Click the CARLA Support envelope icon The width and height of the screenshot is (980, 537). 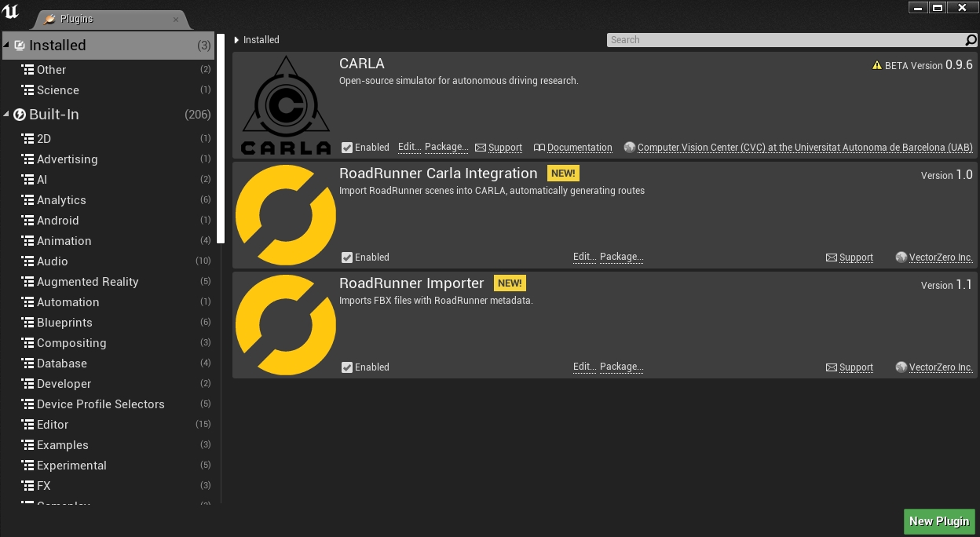[481, 148]
